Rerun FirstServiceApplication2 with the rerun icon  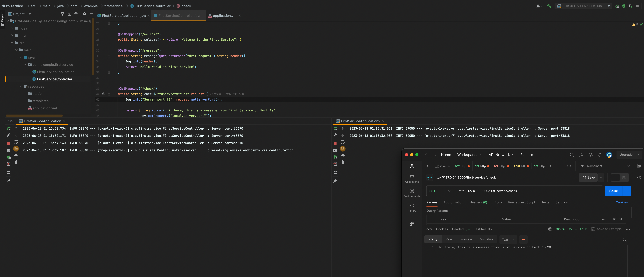click(335, 128)
